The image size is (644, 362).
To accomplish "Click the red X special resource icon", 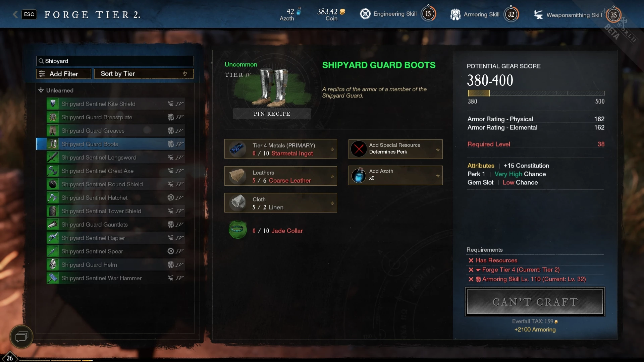I will 359,149.
